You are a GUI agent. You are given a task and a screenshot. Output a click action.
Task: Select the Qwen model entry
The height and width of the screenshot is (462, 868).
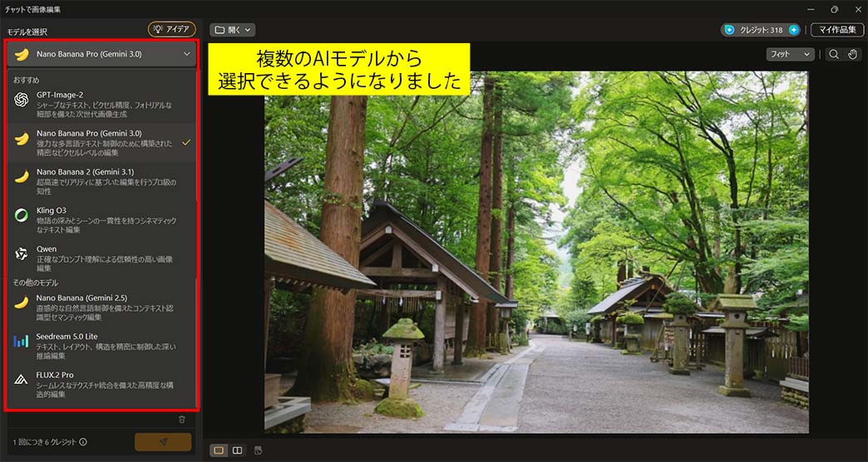point(101,258)
